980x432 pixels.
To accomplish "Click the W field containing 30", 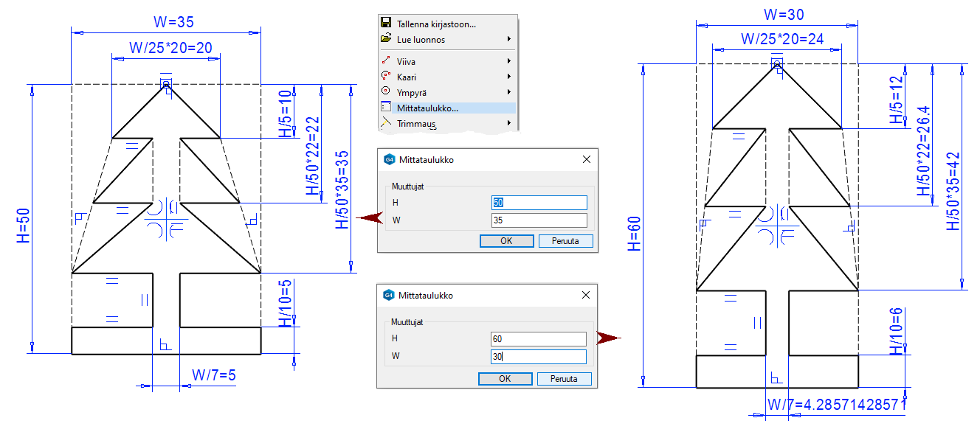I will [539, 357].
